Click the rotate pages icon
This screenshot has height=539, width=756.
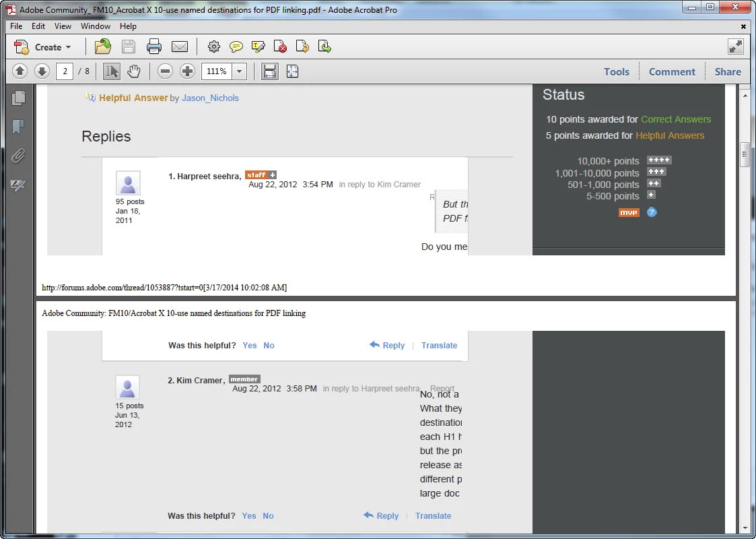coord(302,46)
